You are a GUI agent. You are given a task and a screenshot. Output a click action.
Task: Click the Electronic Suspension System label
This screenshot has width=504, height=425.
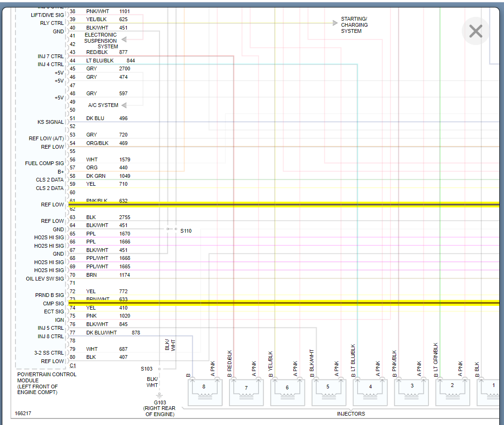coord(100,41)
